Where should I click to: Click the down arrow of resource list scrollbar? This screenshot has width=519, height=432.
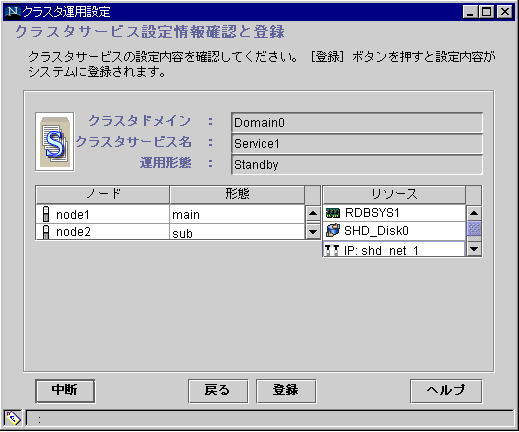click(474, 248)
